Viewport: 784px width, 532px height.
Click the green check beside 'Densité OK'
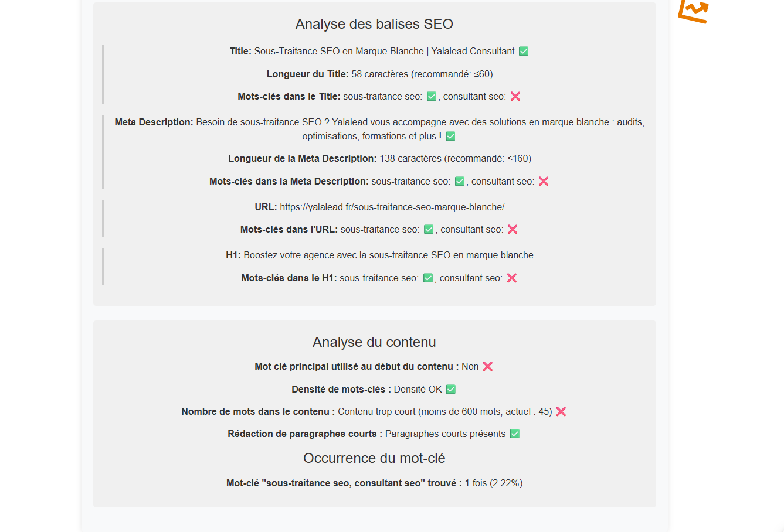[x=451, y=390]
